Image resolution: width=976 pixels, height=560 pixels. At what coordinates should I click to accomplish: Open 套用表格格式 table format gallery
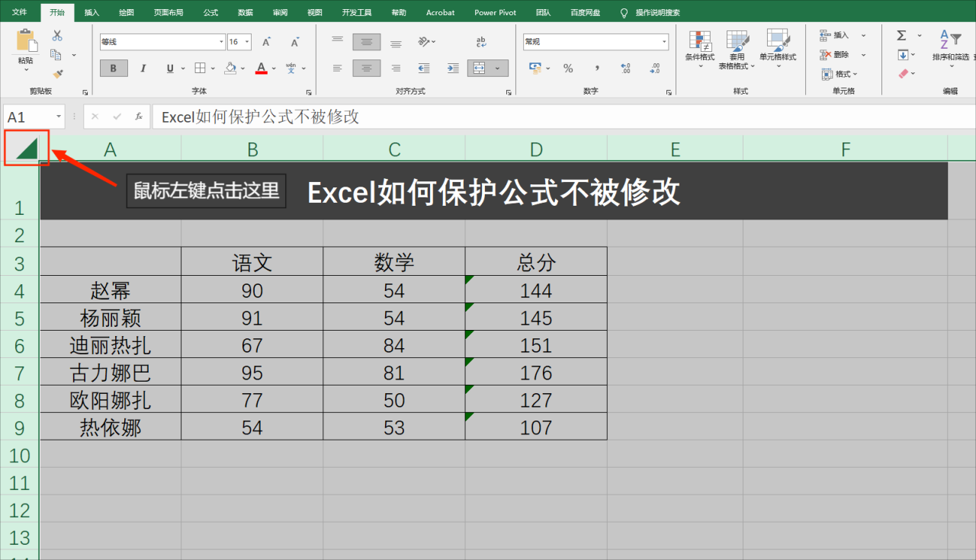(x=737, y=49)
